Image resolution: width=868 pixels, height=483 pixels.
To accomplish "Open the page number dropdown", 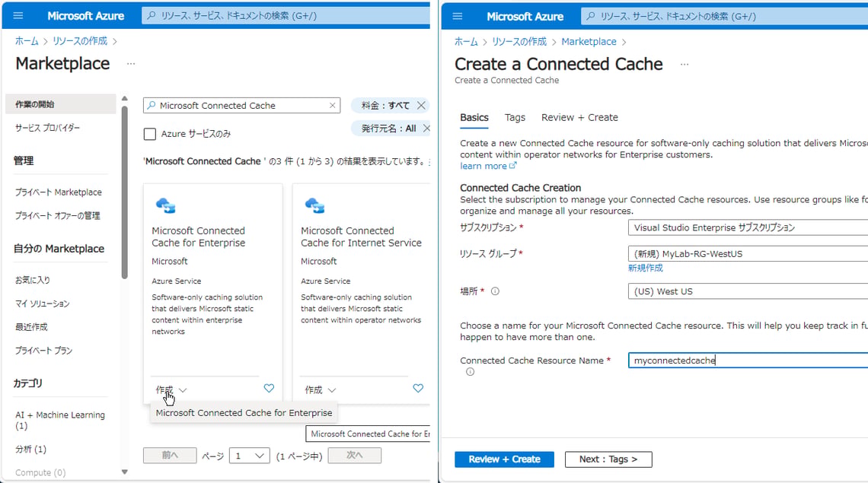I will pyautogui.click(x=249, y=456).
